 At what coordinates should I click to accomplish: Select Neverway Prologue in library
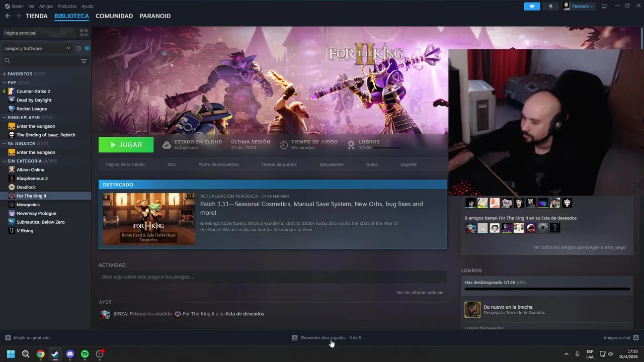coord(36,213)
